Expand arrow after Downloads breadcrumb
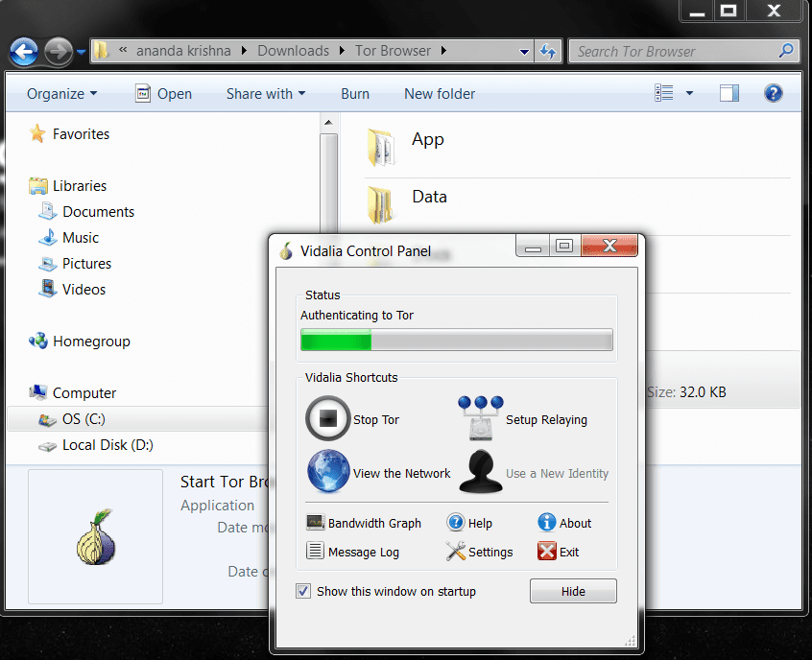812x660 pixels. tap(342, 51)
